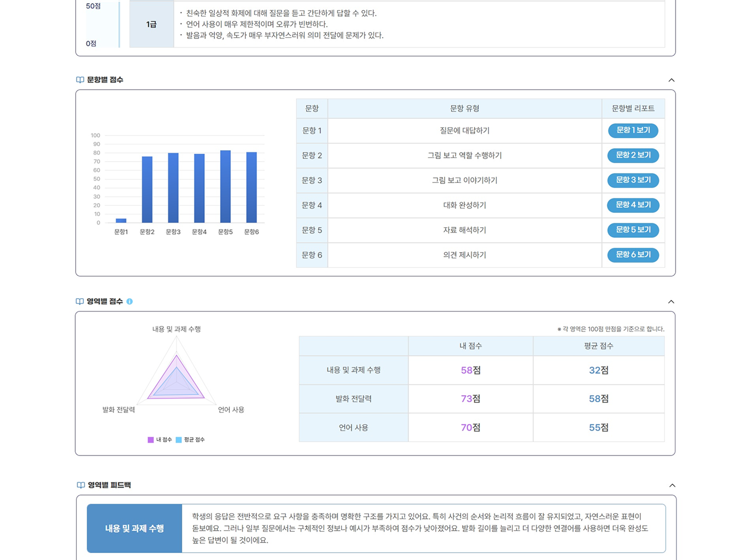Select the 대화 완성하기 cell
747x560 pixels.
464,205
